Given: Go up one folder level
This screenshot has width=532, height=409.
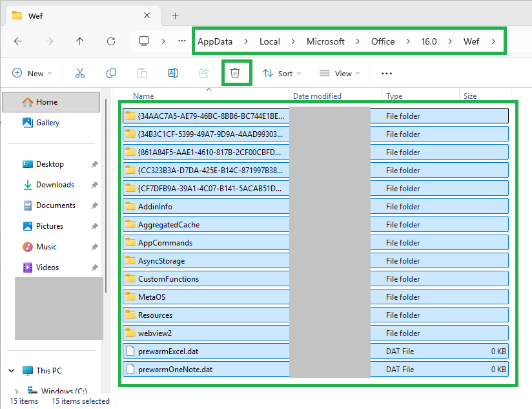Looking at the screenshot, I should coord(80,41).
